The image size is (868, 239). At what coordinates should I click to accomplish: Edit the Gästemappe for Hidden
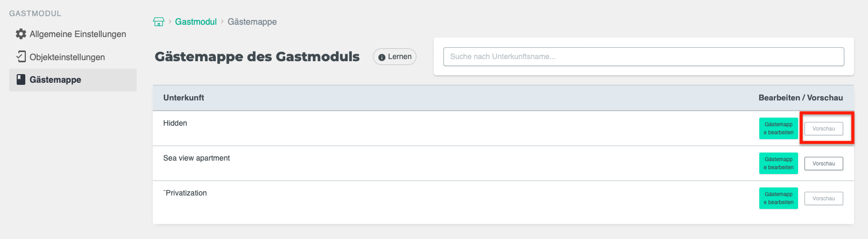(778, 128)
